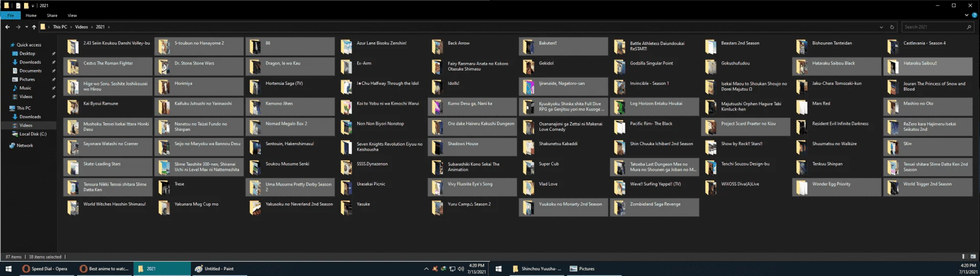The image size is (980, 276).
Task: Open Pictures in the sidebar
Action: pyautogui.click(x=27, y=80)
